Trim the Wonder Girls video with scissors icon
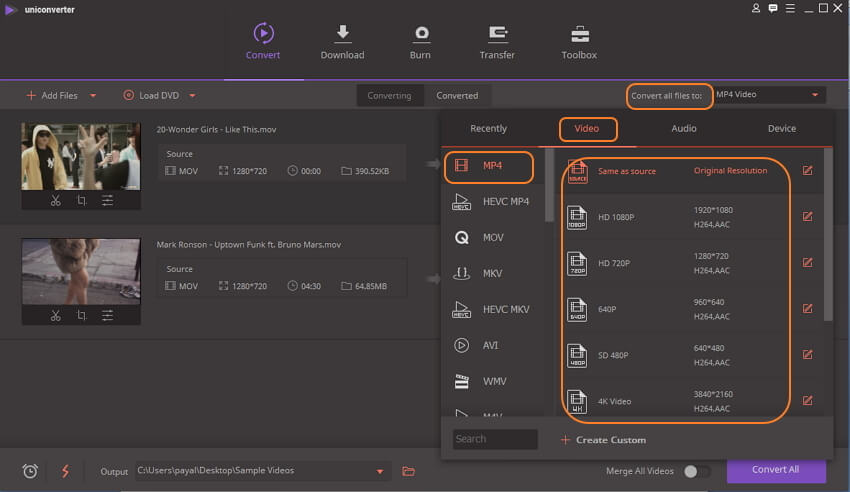The width and height of the screenshot is (850, 492). click(55, 200)
